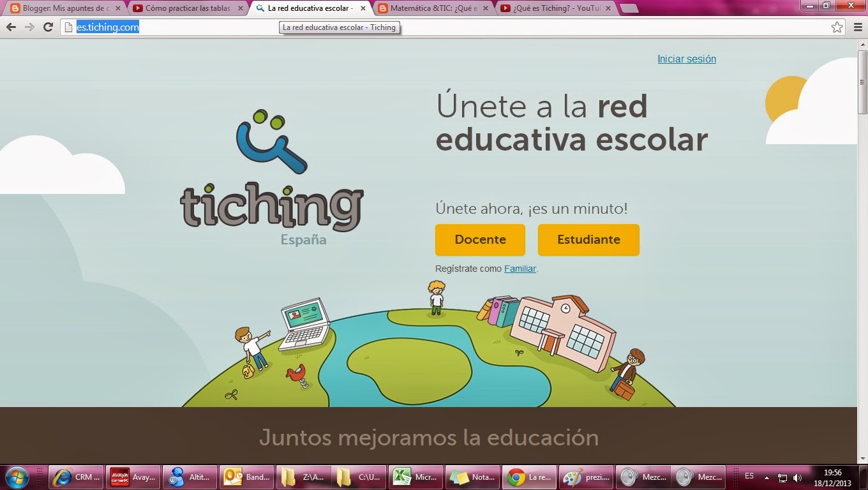The image size is (868, 490).
Task: Expand the ES language bar options
Action: [750, 477]
